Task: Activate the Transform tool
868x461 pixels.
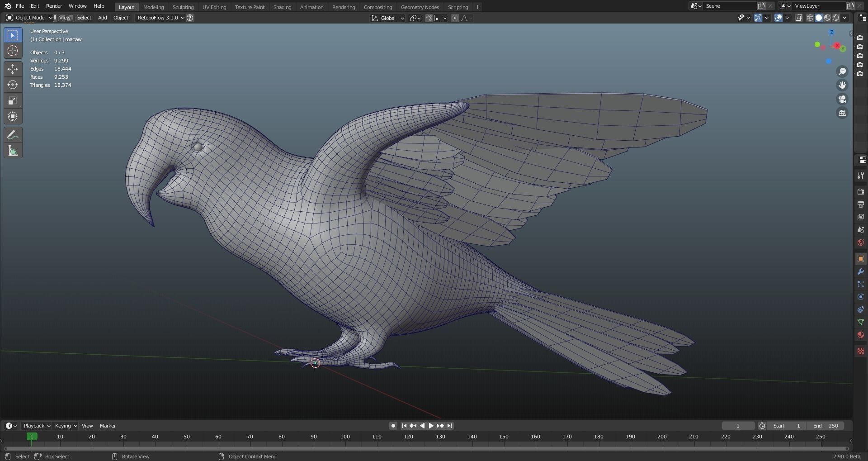Action: click(x=13, y=117)
